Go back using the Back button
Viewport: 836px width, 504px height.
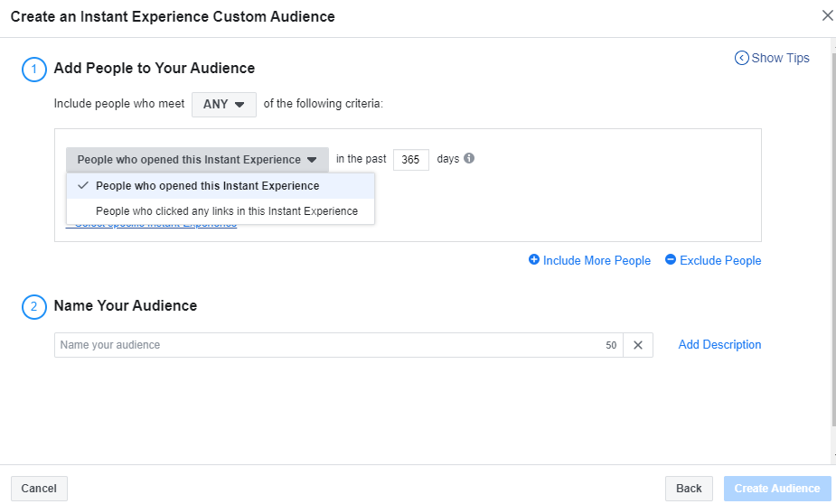pos(688,489)
